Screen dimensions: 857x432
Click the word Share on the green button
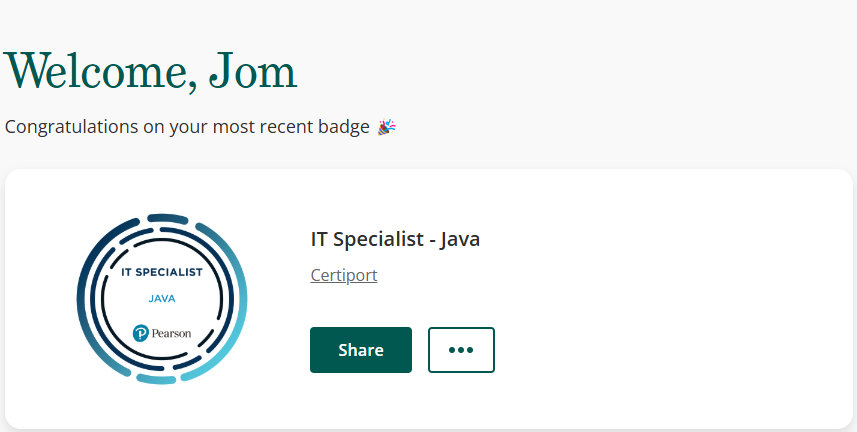pos(361,350)
